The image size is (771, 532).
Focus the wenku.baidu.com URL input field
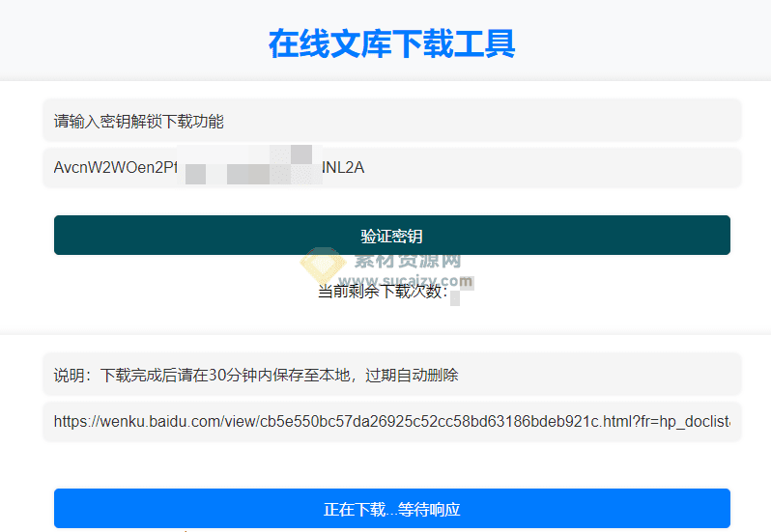tap(391, 421)
